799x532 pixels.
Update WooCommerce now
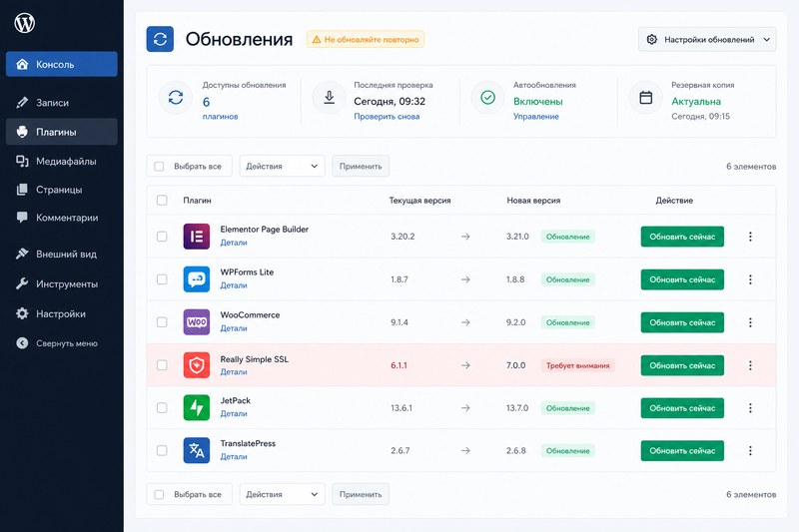coord(682,322)
